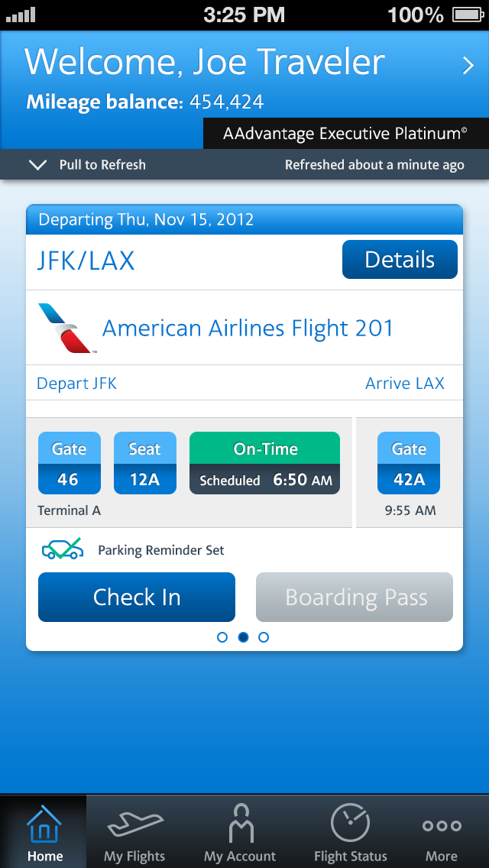
Task: Tap the parking reminder car icon
Action: pos(62,549)
